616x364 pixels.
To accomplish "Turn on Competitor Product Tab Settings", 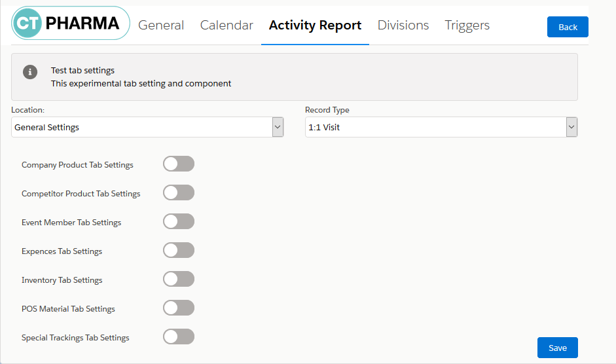I will (x=179, y=192).
